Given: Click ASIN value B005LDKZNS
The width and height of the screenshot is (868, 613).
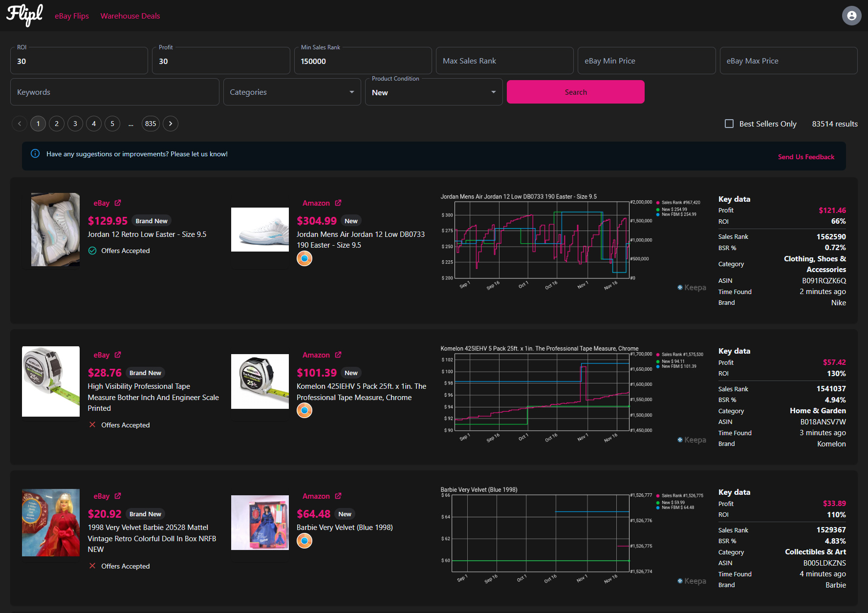Looking at the screenshot, I should click(x=825, y=563).
